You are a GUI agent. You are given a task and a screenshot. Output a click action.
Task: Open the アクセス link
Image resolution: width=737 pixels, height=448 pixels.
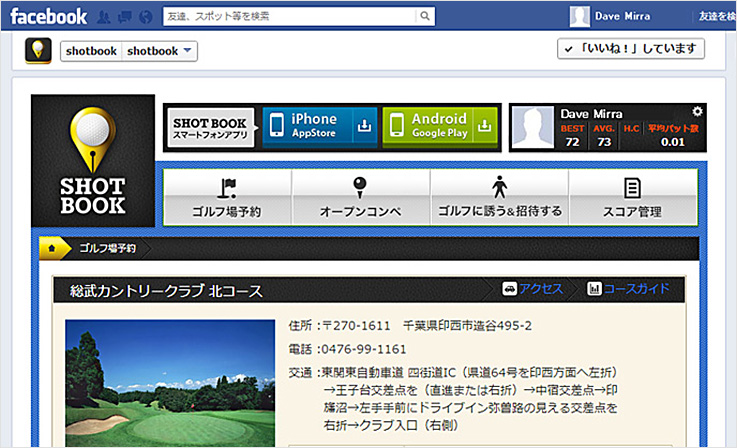coord(533,289)
